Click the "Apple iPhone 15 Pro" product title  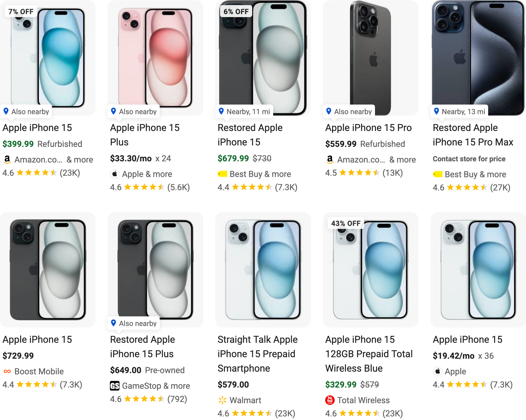point(368,128)
